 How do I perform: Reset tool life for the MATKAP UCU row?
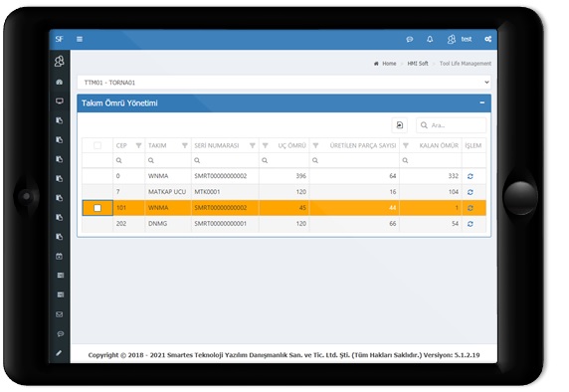click(x=471, y=192)
